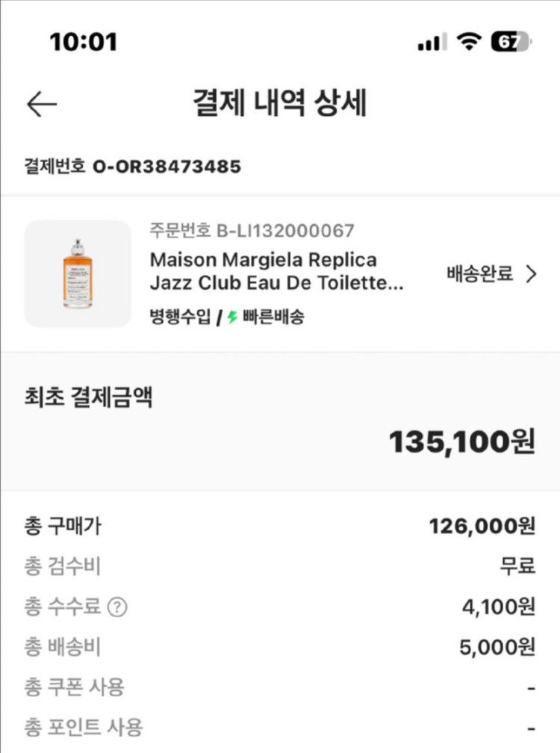Viewport: 560px width, 753px height.
Task: Tap the 결제 내역 상세 page title
Action: (280, 104)
